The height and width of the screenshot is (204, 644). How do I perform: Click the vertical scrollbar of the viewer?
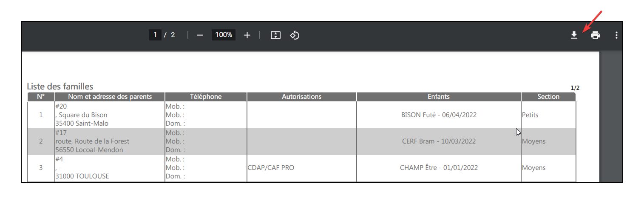611,117
